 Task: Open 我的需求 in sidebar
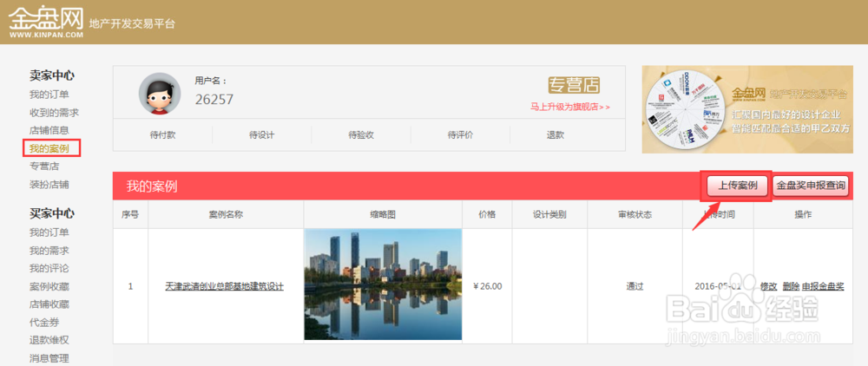(49, 251)
